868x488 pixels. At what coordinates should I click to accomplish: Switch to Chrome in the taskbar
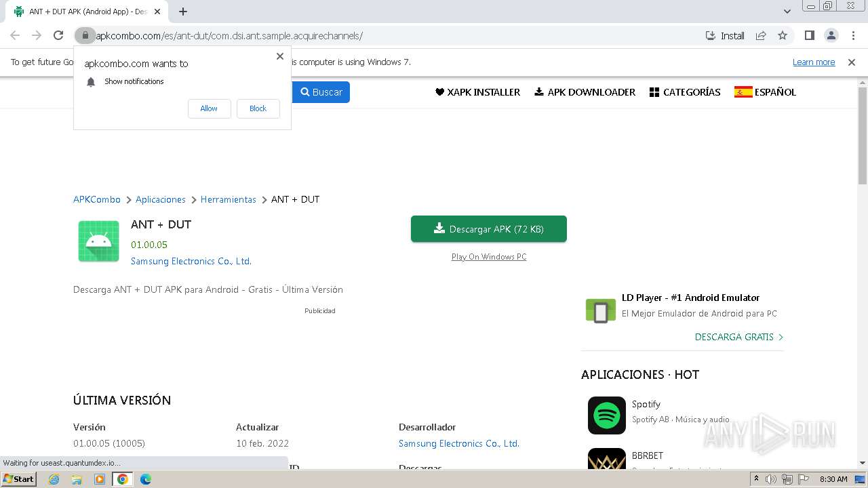coord(122,479)
